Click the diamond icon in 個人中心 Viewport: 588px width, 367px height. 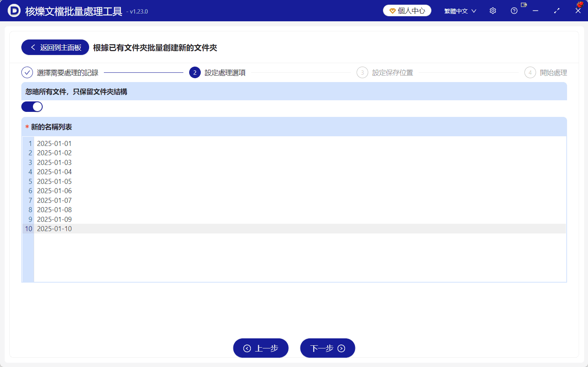point(392,11)
